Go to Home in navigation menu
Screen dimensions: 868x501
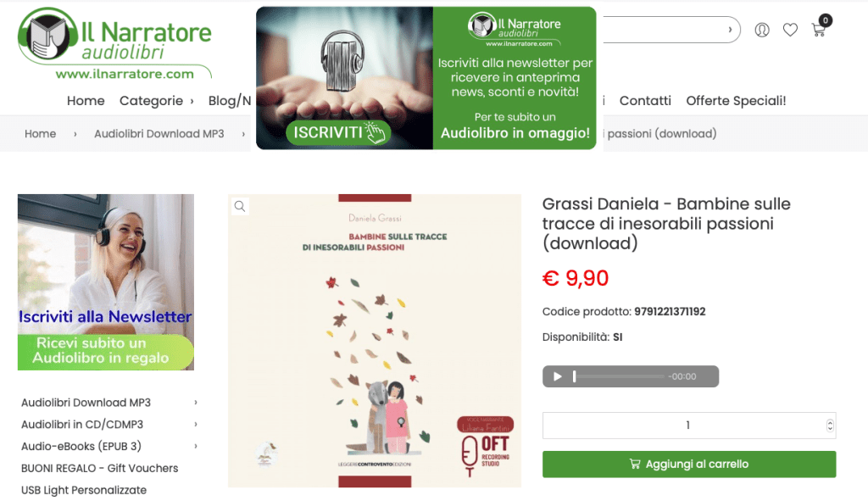[86, 101]
